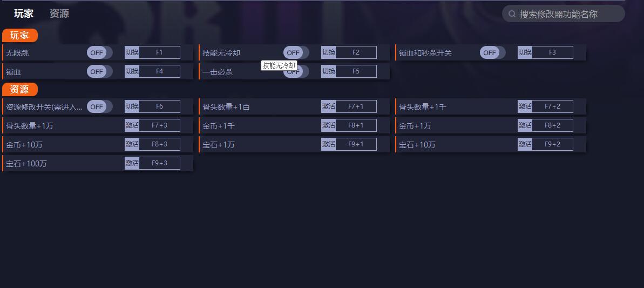The image size is (644, 288).
Task: Switch to the 资源 tab
Action: pyautogui.click(x=59, y=14)
